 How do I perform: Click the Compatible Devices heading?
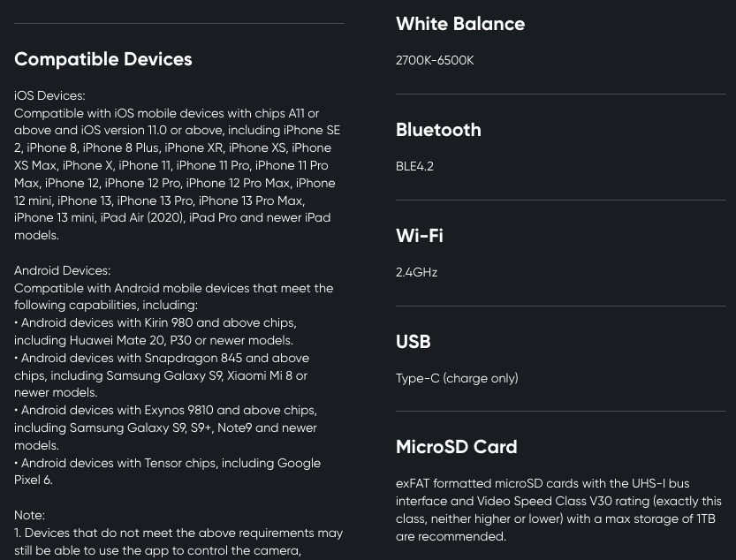tap(102, 59)
